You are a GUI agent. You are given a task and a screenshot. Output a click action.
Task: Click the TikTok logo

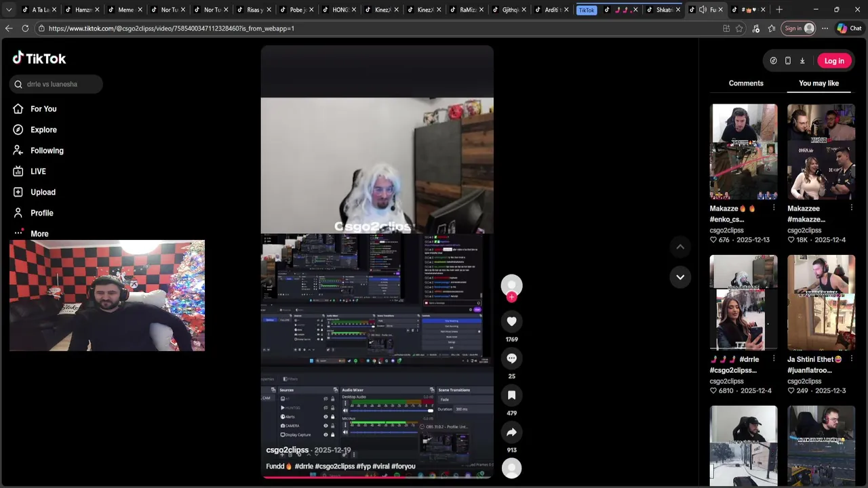[x=39, y=58]
